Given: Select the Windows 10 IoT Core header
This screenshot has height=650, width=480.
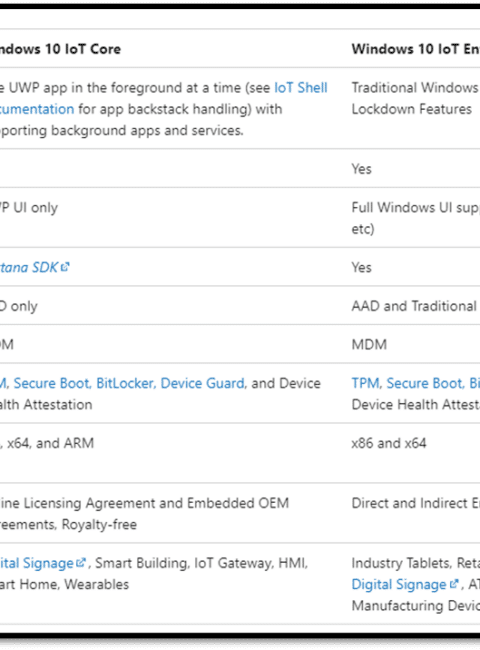Looking at the screenshot, I should coord(61,49).
